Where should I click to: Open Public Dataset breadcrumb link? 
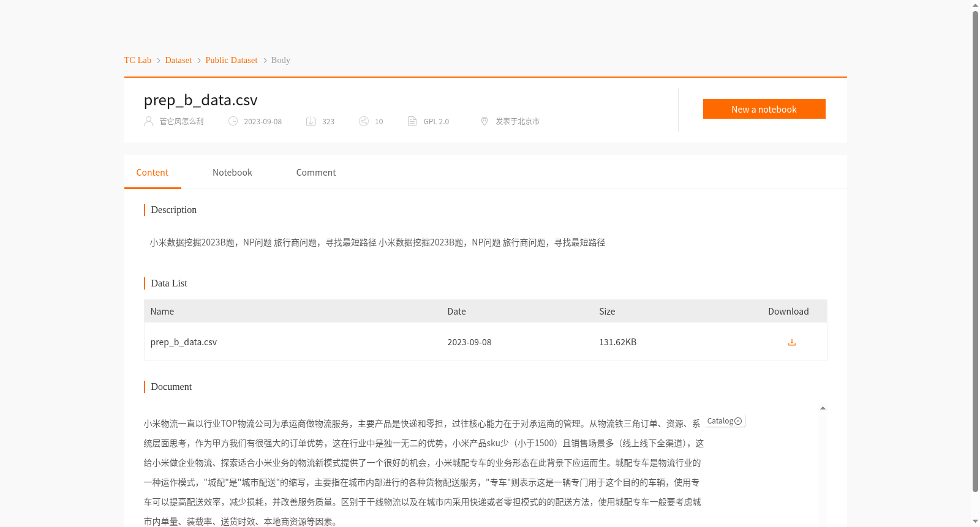click(x=232, y=60)
